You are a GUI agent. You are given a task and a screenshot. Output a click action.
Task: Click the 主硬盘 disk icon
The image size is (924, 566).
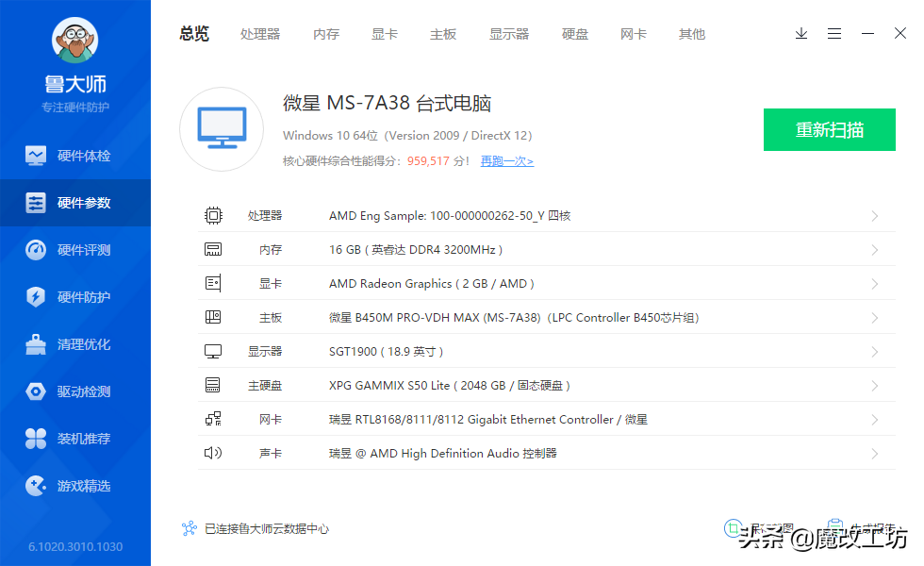(213, 385)
